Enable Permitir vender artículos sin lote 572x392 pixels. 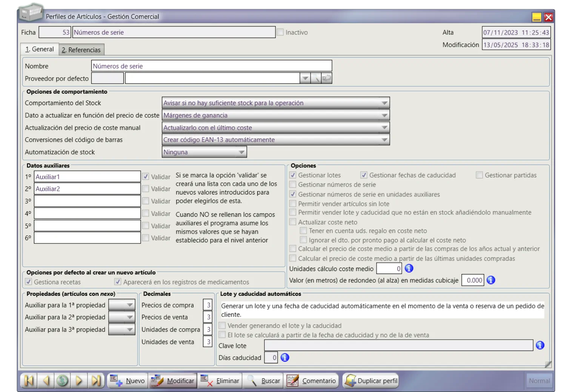(x=292, y=204)
